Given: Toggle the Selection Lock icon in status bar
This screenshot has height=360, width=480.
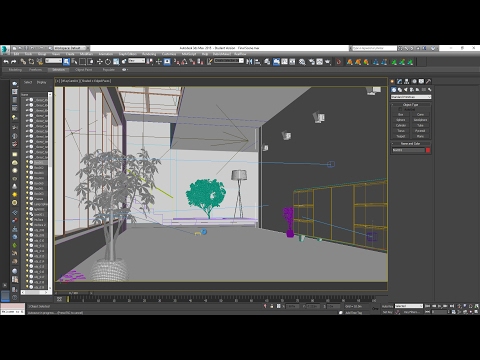Looking at the screenshot, I should click(x=272, y=306).
